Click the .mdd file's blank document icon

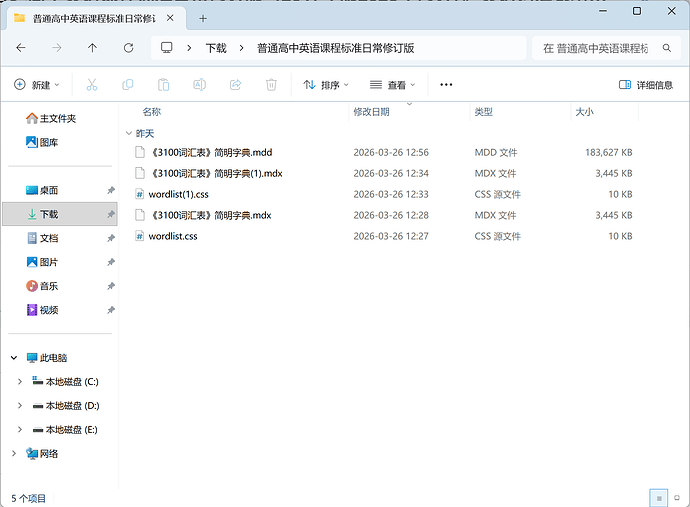(139, 152)
